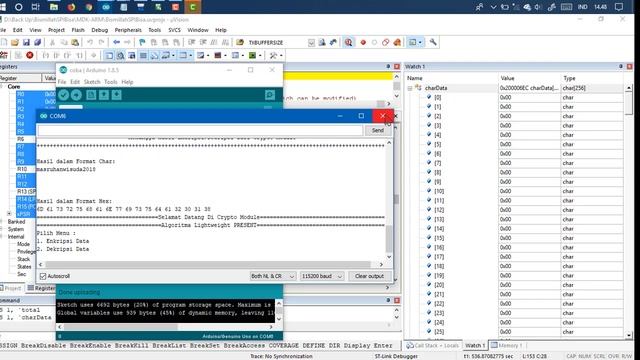Open the Tools menu in Arduino IDE
The width and height of the screenshot is (640, 360).
coord(111,82)
